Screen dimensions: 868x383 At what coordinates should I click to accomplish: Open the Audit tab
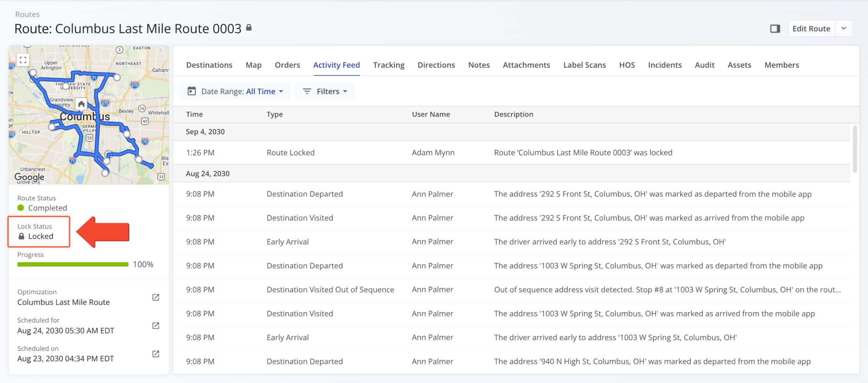pos(704,65)
